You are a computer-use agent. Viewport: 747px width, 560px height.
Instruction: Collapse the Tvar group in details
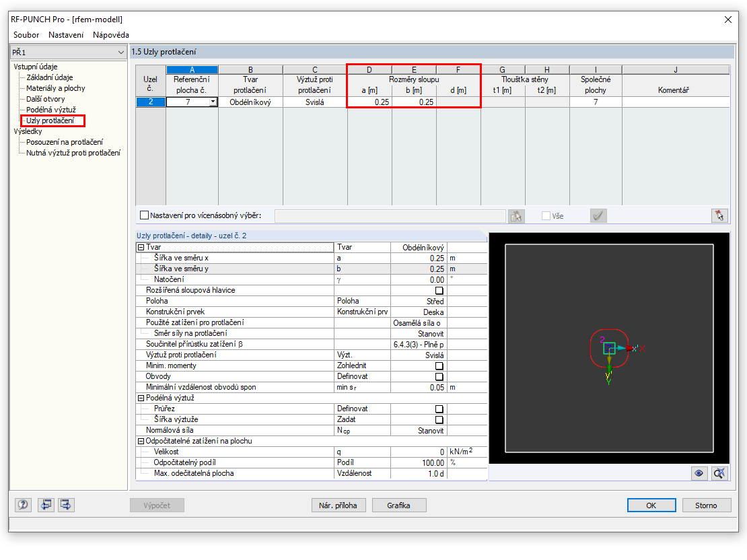(141, 247)
